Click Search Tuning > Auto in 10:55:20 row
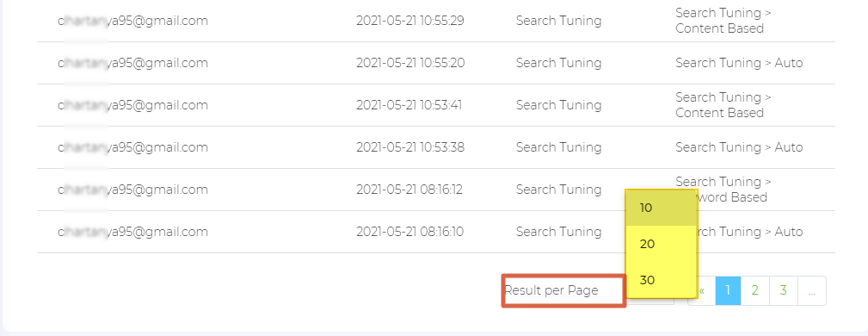 tap(739, 63)
